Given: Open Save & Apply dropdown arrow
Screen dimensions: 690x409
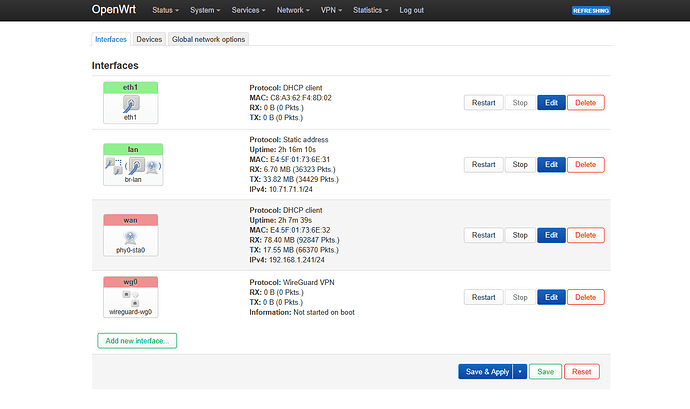Looking at the screenshot, I should (x=520, y=371).
